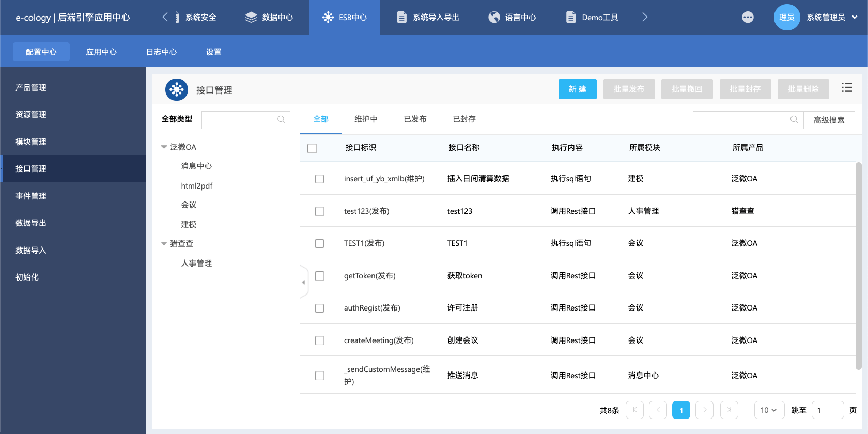The width and height of the screenshot is (868, 434).
Task: Click the left chevron in top navigation
Action: click(165, 17)
